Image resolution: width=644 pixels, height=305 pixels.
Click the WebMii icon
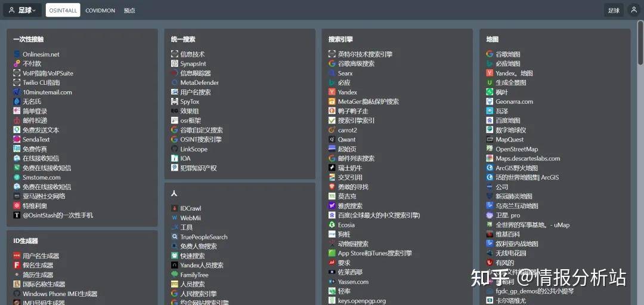point(174,218)
